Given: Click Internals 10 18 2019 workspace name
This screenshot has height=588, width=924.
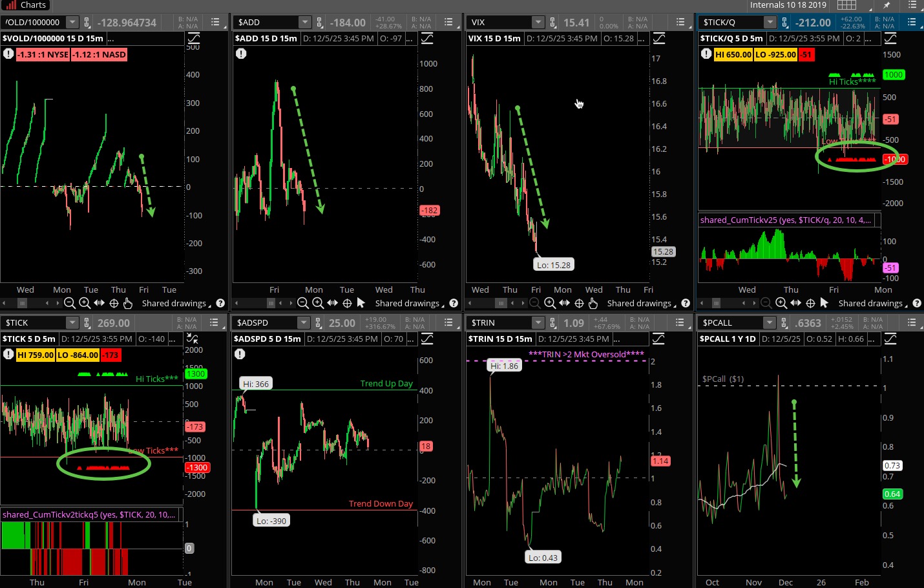Looking at the screenshot, I should point(788,5).
